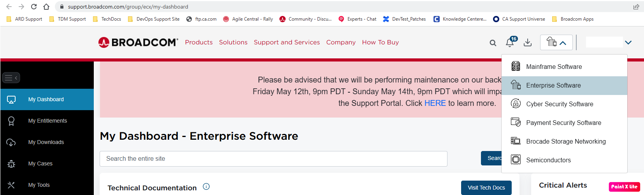Click the search magnifier icon
This screenshot has width=644, height=195.
(x=493, y=43)
